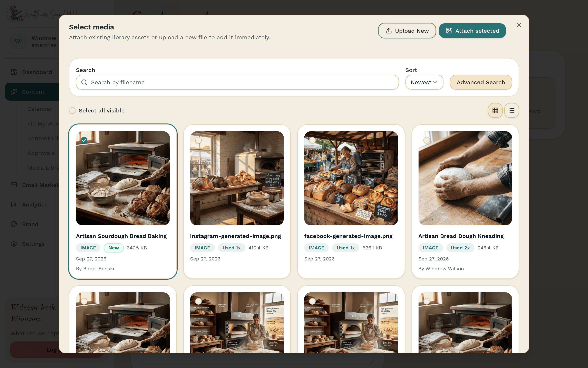Toggle Select all visible checkbox

coord(72,110)
